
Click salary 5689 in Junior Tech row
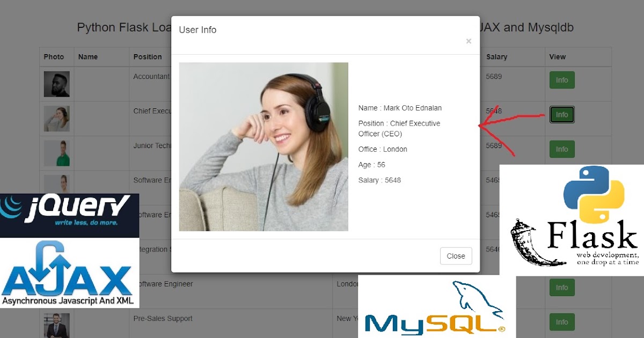point(494,146)
